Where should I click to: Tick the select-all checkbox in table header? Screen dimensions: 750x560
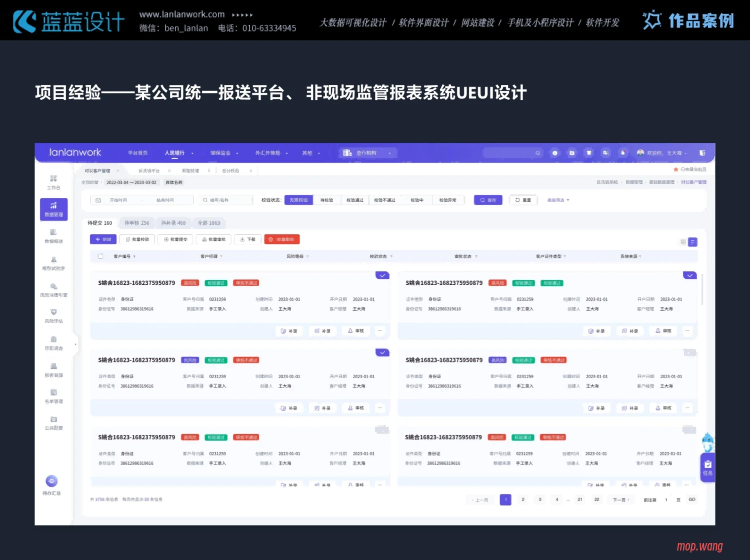[100, 256]
